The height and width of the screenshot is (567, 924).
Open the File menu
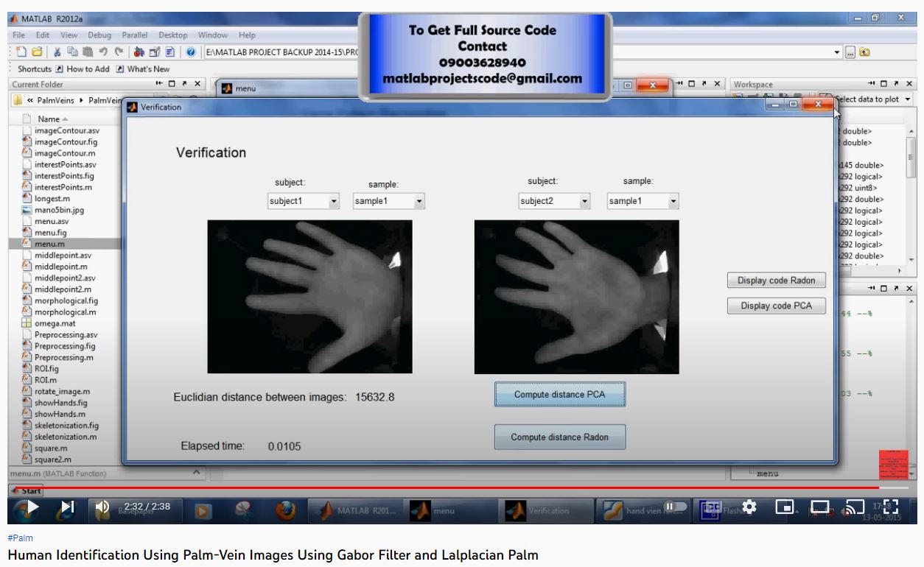tap(19, 35)
